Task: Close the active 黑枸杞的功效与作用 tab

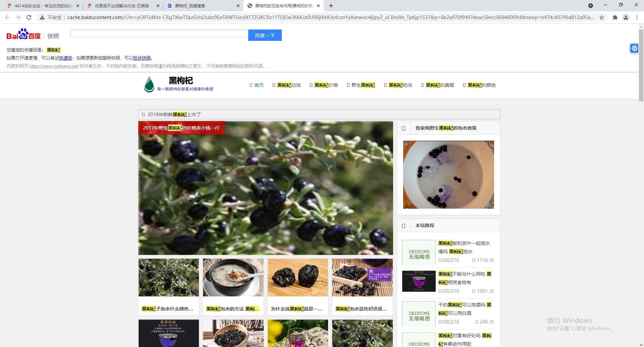Action: [x=318, y=6]
